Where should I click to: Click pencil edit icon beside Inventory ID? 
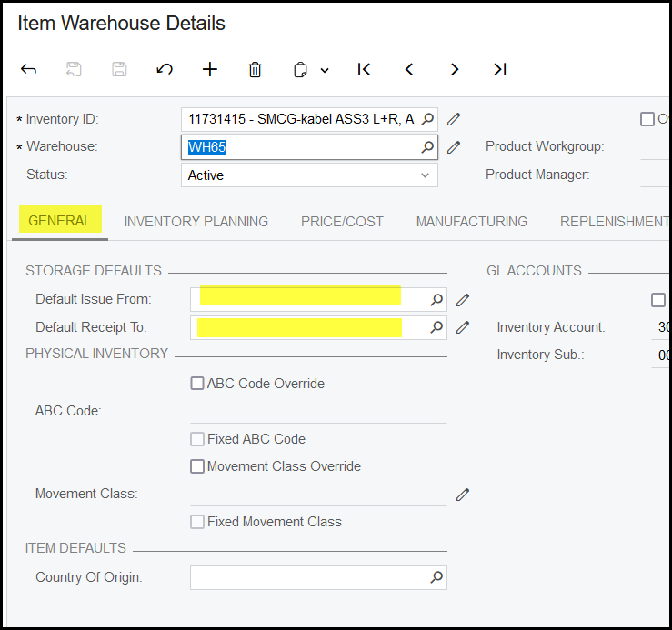(454, 119)
